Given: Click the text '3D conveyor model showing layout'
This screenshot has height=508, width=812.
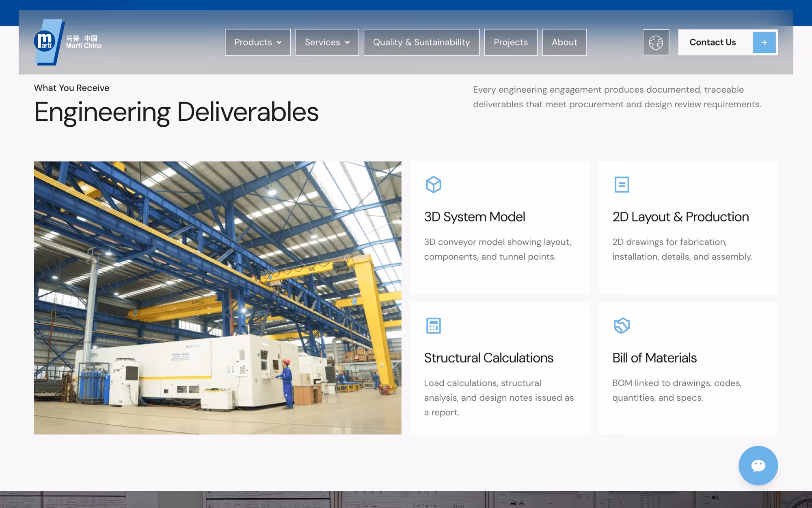Looking at the screenshot, I should [x=498, y=242].
